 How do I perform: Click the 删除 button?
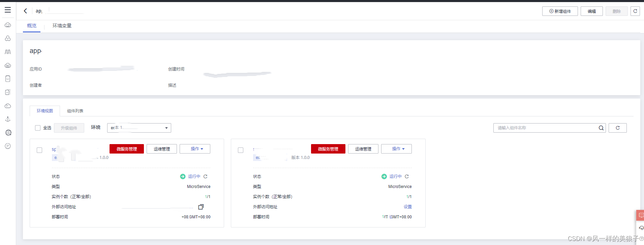[617, 11]
